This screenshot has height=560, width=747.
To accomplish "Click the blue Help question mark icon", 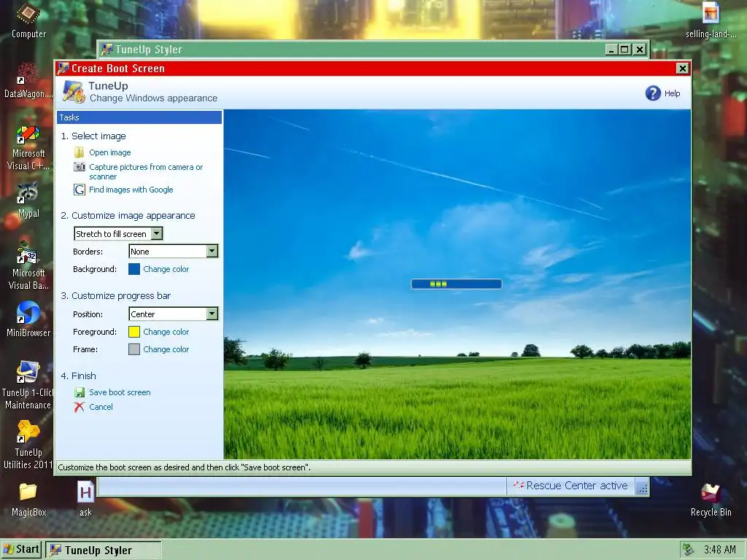I will 653,93.
